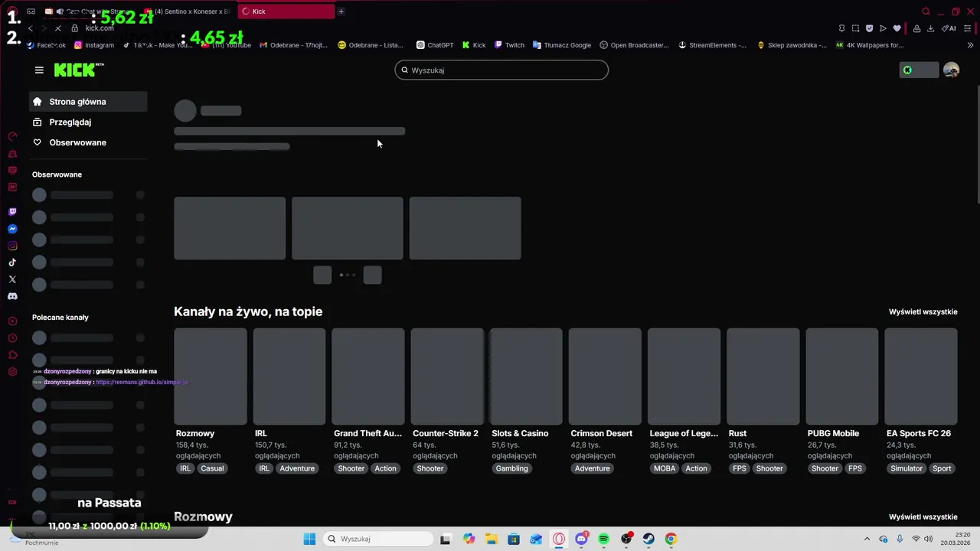Screen dimensions: 980x551
Task: Click the browser tab search magnifier icon
Action: [926, 11]
